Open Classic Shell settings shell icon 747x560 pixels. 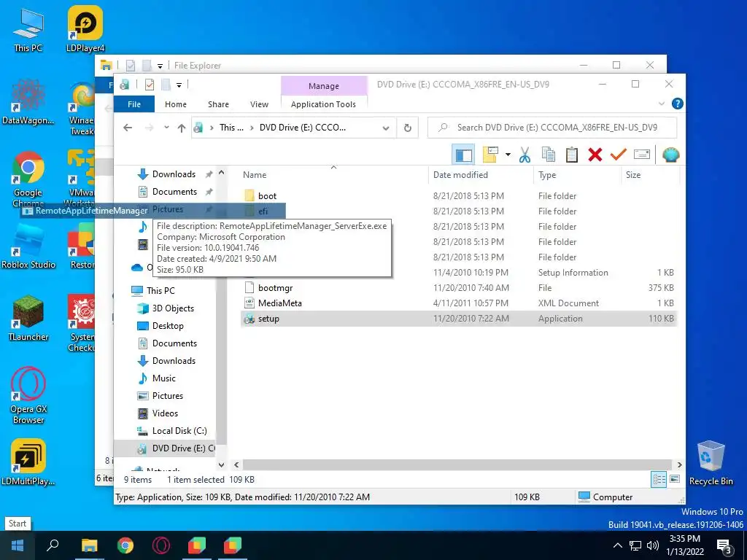pyautogui.click(x=671, y=155)
